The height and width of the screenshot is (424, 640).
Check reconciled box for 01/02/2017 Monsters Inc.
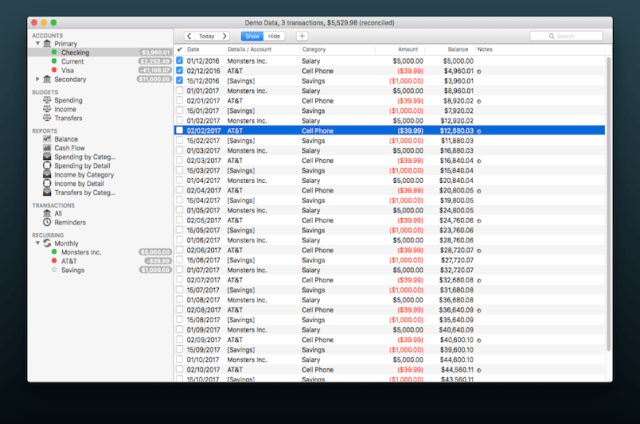(180, 120)
